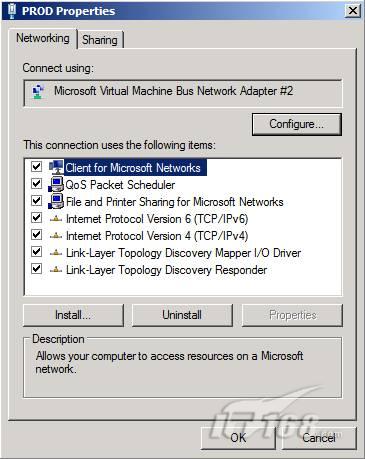Switch to the Sharing tab
The height and width of the screenshot is (459, 365).
coord(100,40)
